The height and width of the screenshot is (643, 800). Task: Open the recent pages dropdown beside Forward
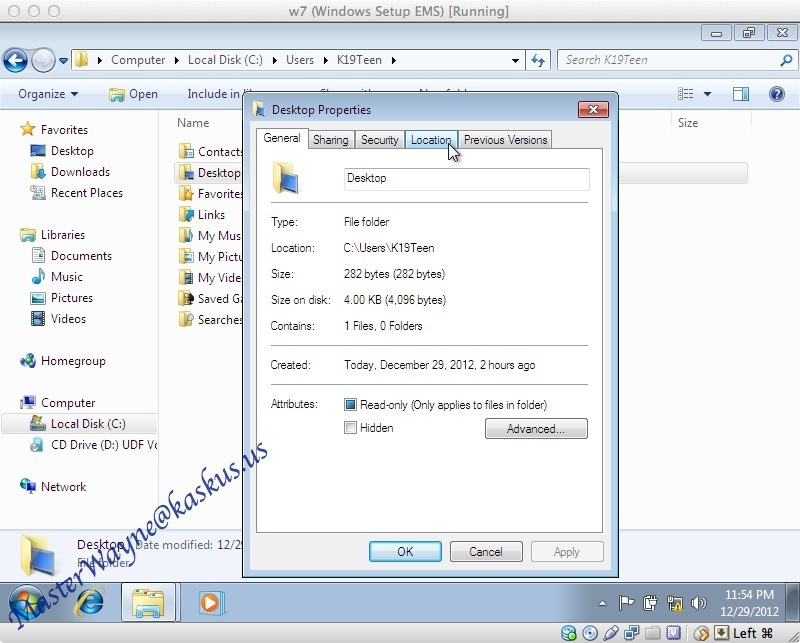(63, 61)
